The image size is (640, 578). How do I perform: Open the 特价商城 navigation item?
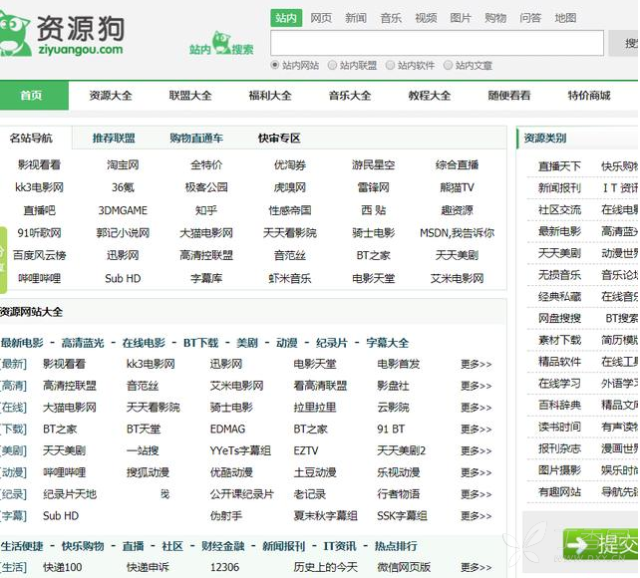(589, 96)
